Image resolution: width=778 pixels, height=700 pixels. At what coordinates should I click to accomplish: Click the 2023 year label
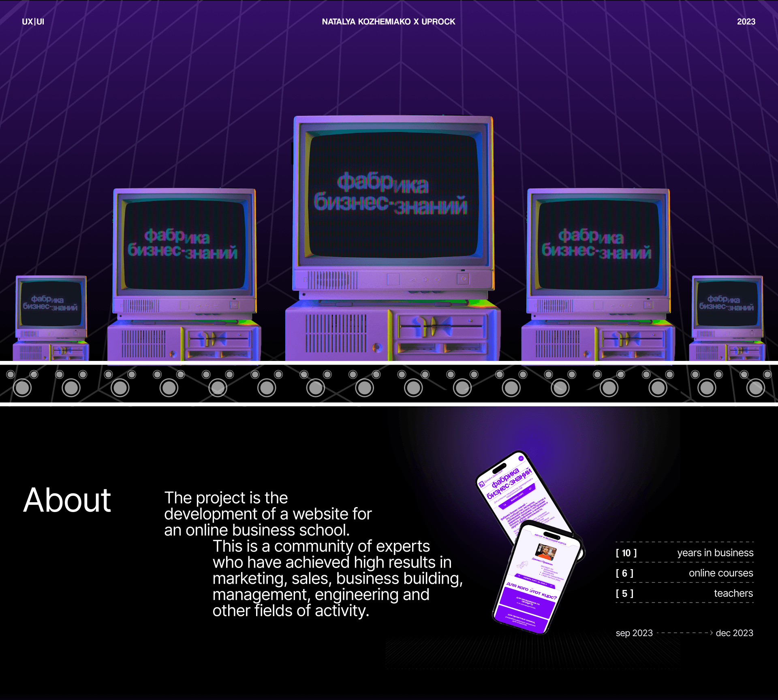tap(746, 22)
